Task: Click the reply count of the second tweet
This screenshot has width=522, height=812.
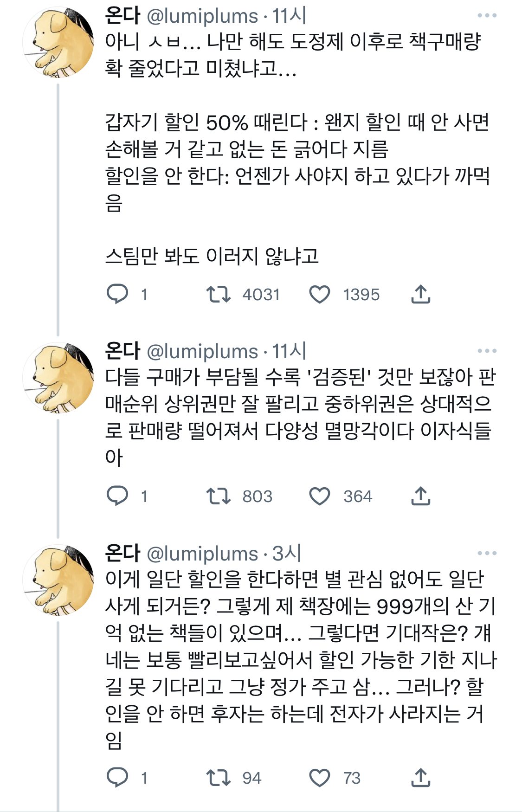Action: pos(144,496)
